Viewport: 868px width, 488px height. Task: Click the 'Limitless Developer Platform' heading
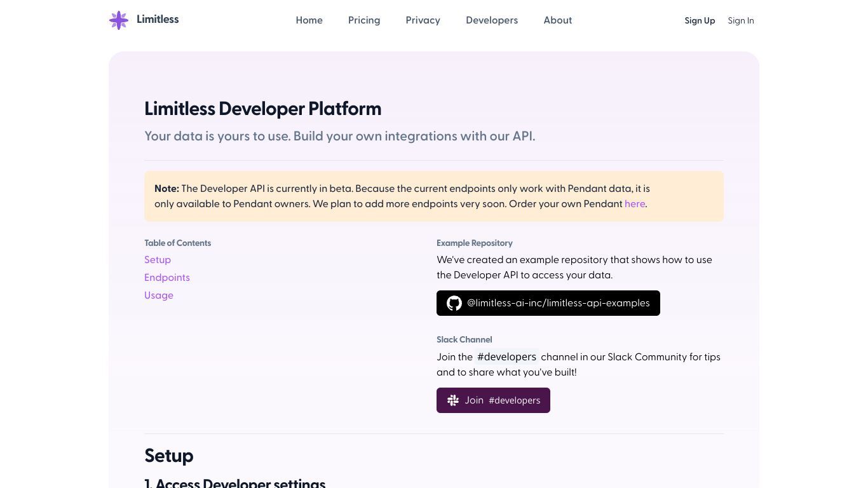[263, 109]
